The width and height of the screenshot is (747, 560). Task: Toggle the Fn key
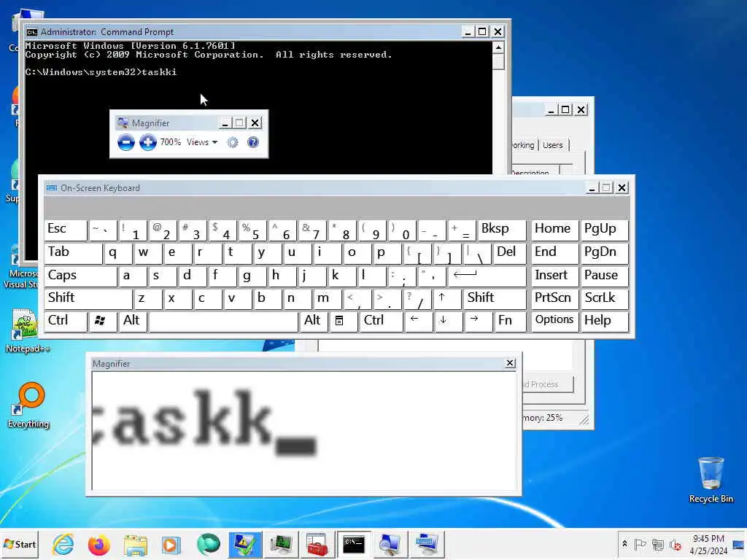509,321
